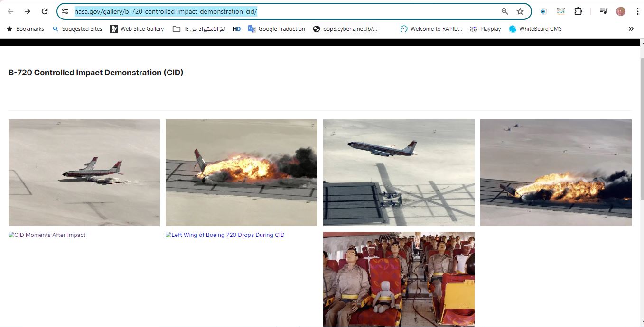Expand hidden bookmarks with double chevron
Image resolution: width=644 pixels, height=327 pixels.
(x=631, y=29)
